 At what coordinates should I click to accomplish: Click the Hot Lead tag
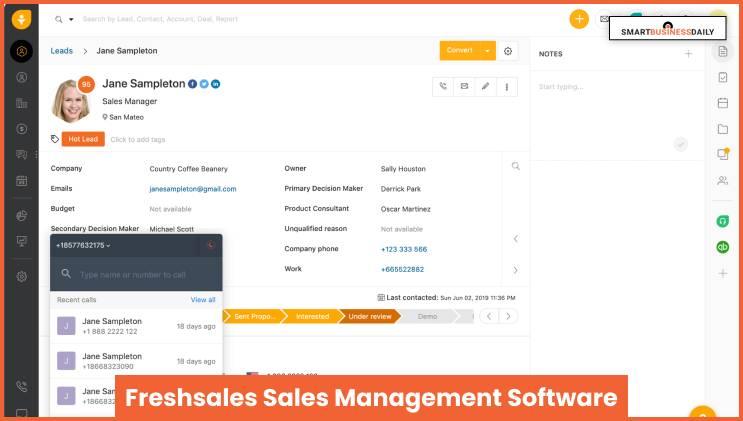(83, 139)
